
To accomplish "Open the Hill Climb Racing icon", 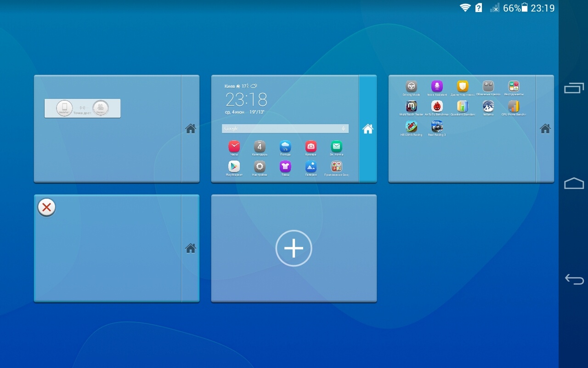I will tap(411, 126).
